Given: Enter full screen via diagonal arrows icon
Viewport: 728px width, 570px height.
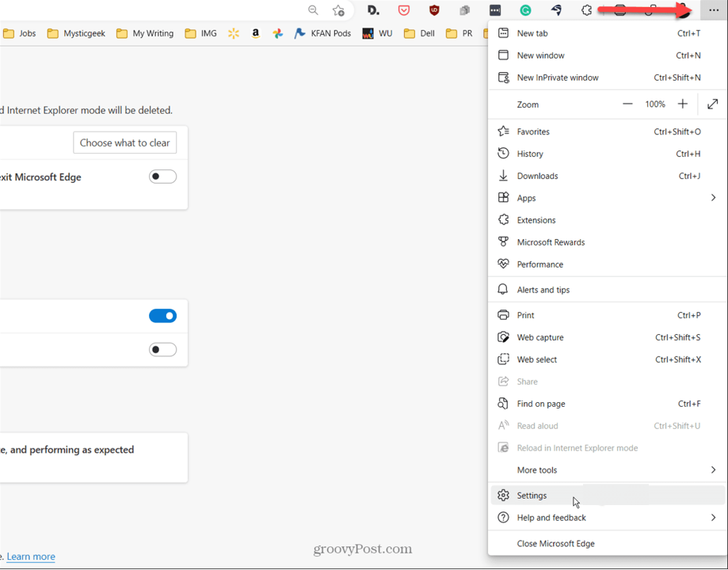Looking at the screenshot, I should pos(713,104).
